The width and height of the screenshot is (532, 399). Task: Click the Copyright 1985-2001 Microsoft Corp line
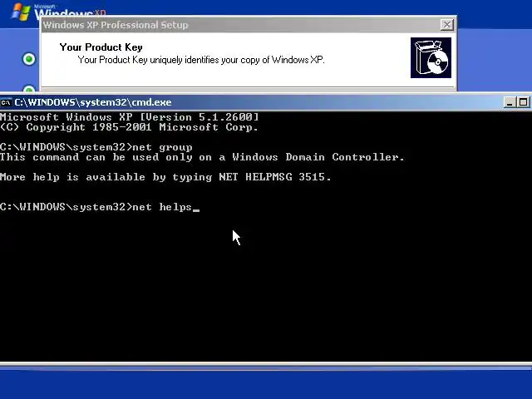click(x=130, y=127)
